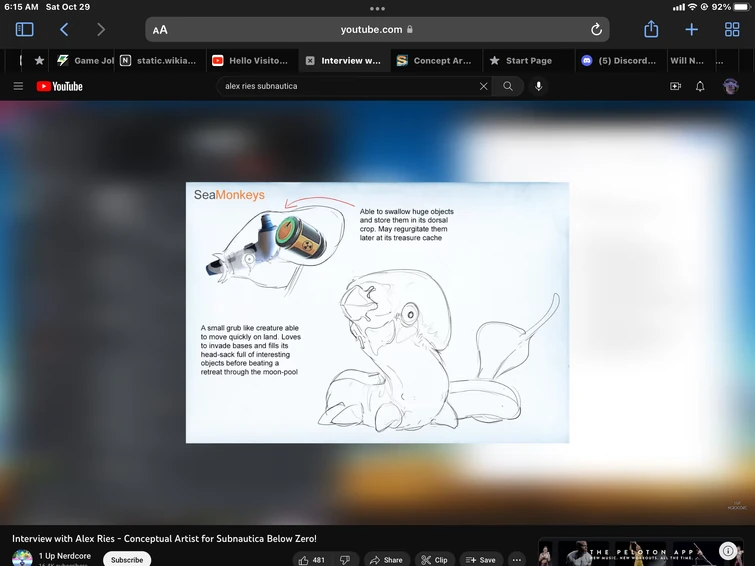Share the video
Screen dimensions: 755x566
(386, 560)
